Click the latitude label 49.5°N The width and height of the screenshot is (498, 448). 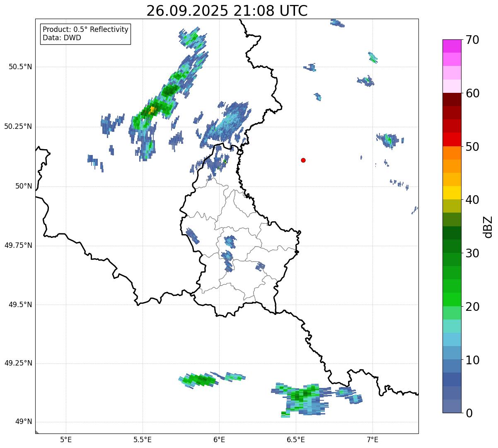(20, 305)
